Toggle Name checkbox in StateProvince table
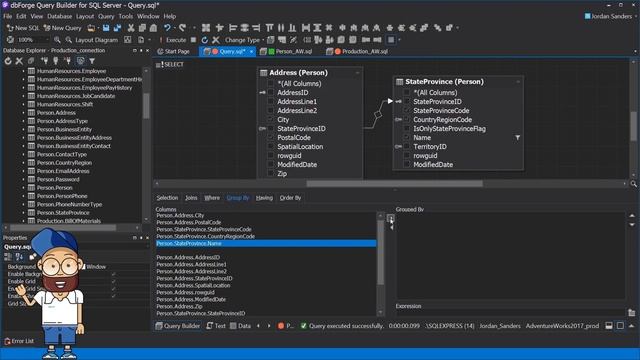The width and height of the screenshot is (640, 360). click(x=407, y=138)
